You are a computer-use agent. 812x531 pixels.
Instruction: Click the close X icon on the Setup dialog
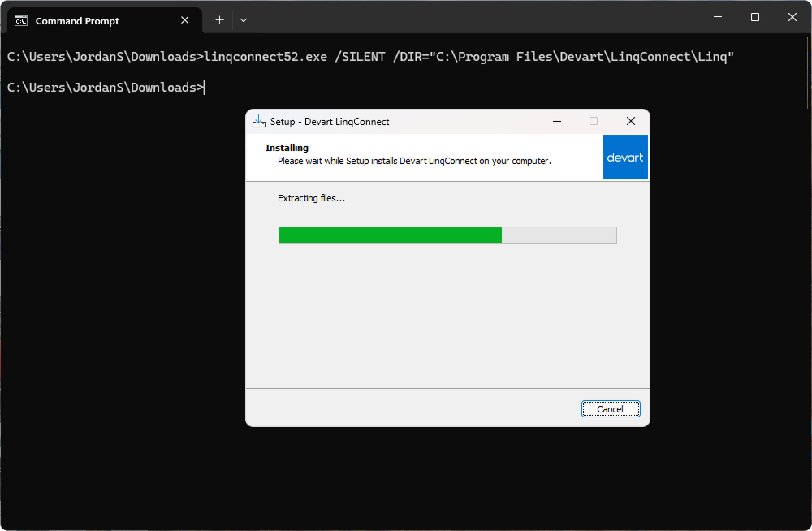click(x=631, y=121)
